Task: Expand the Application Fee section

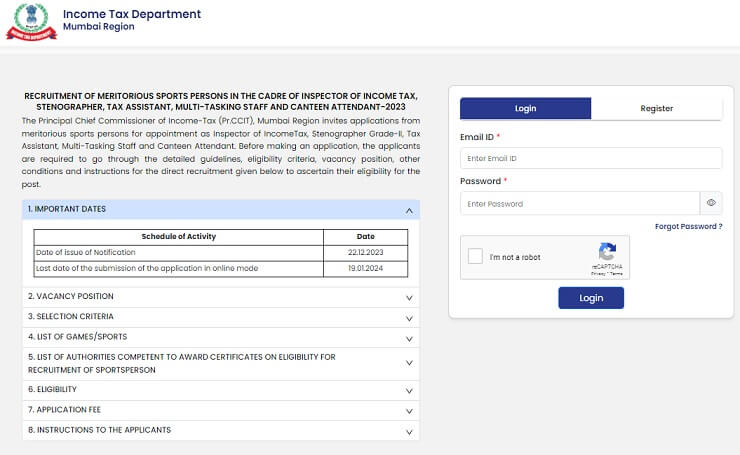Action: point(221,411)
